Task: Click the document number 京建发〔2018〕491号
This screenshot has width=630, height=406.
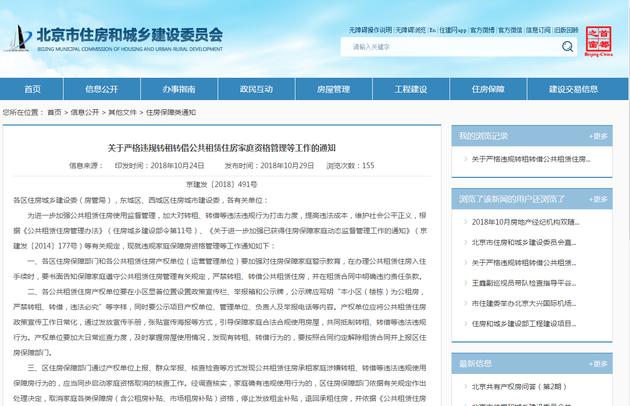Action: click(221, 185)
